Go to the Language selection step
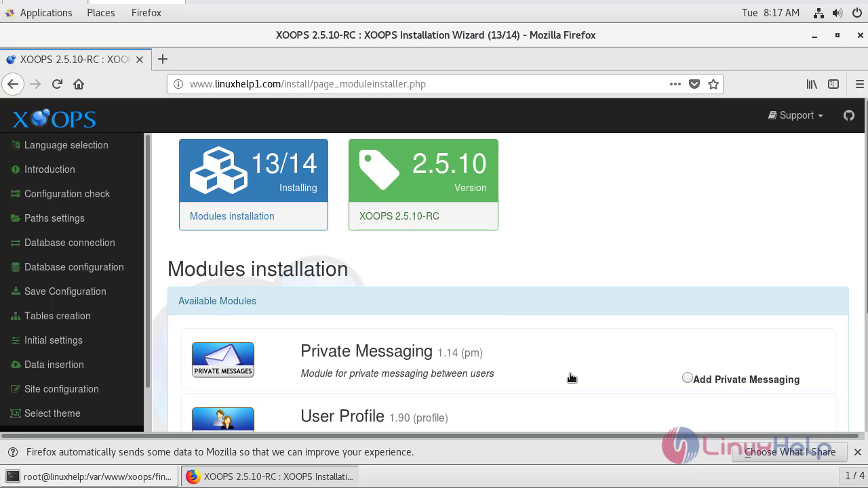868x488 pixels. click(66, 145)
